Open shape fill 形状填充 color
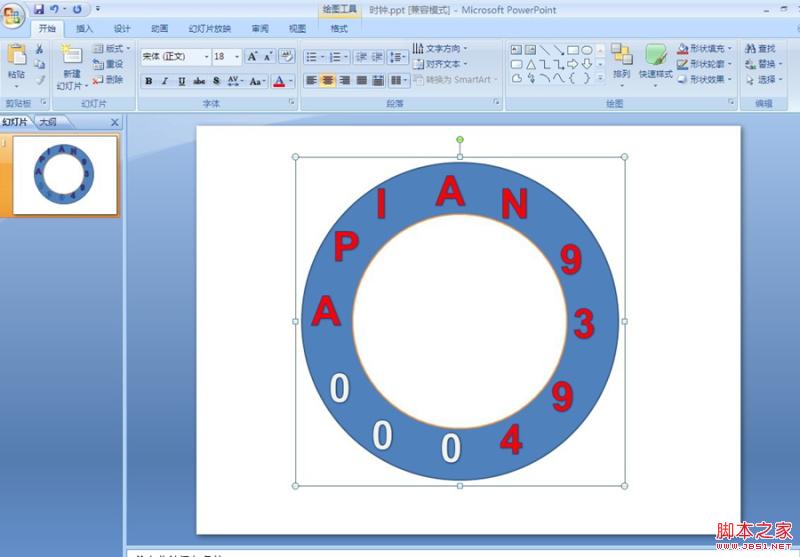The image size is (800, 557). [705, 48]
